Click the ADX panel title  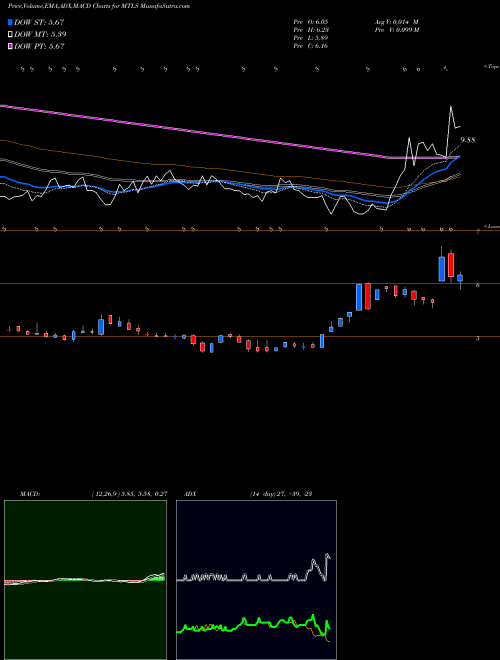191,494
